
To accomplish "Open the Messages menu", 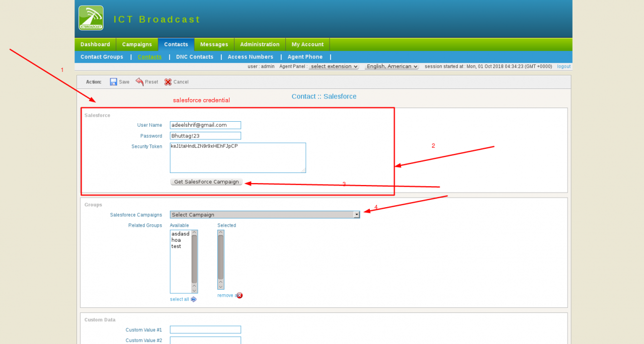I will pyautogui.click(x=214, y=44).
